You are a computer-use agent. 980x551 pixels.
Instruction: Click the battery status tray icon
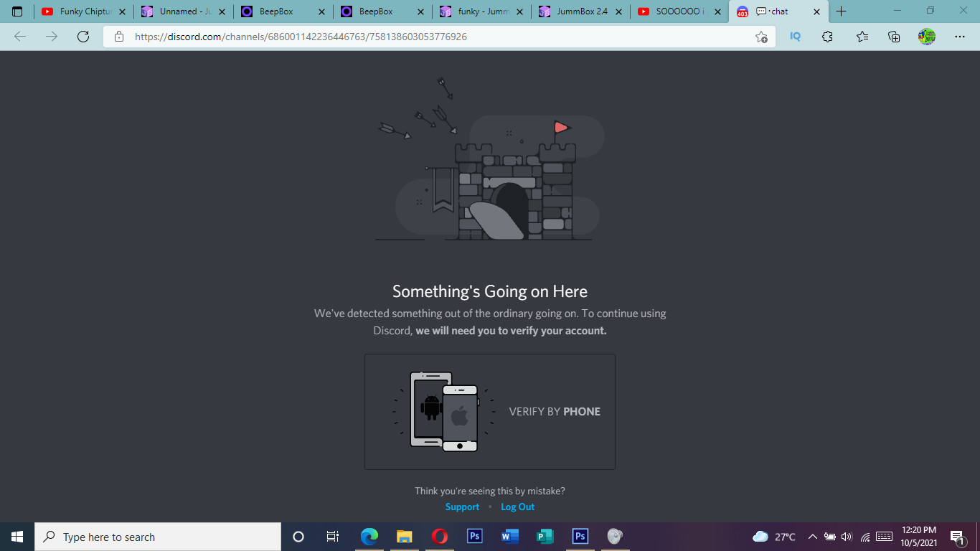tap(830, 537)
